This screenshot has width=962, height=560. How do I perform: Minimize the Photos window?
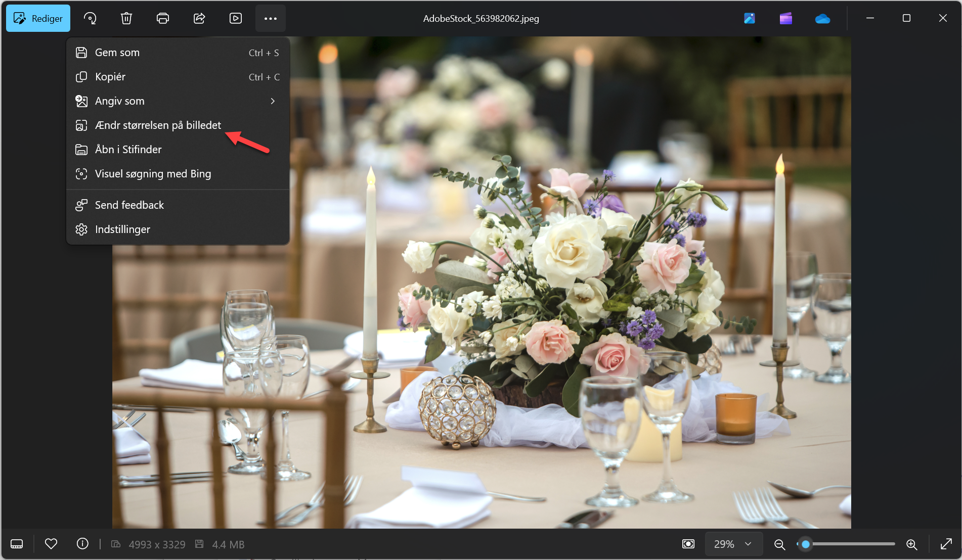(870, 18)
